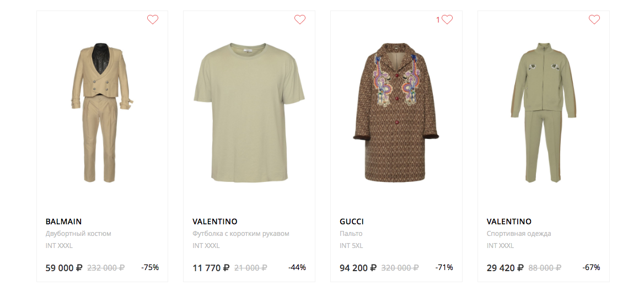This screenshot has height=291, width=644.
Task: Add Valentino tracksuit to wishlist via heart
Action: point(594,20)
